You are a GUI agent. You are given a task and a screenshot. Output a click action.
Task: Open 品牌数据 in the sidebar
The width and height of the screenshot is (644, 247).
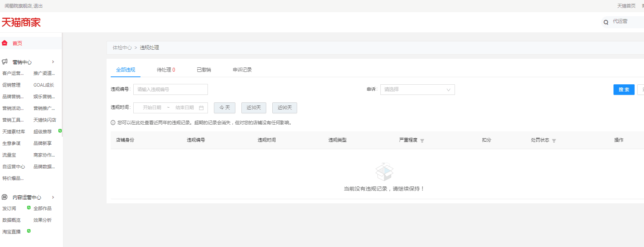(x=44, y=167)
